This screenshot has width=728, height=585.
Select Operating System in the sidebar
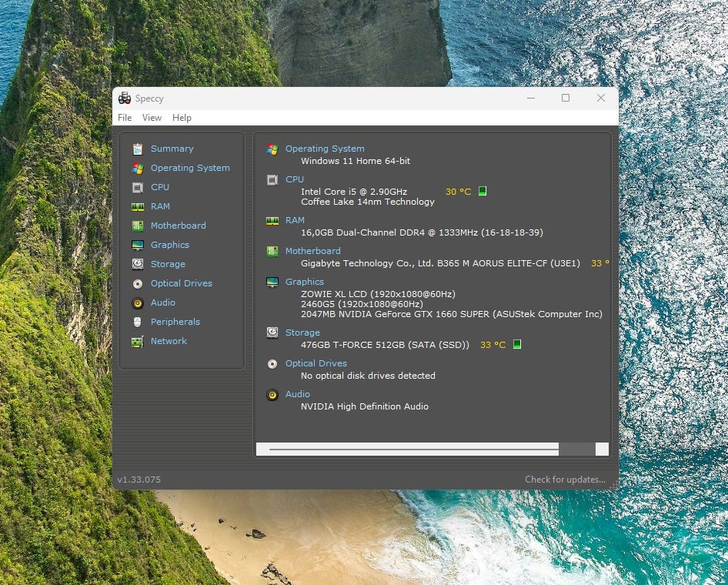coord(190,168)
